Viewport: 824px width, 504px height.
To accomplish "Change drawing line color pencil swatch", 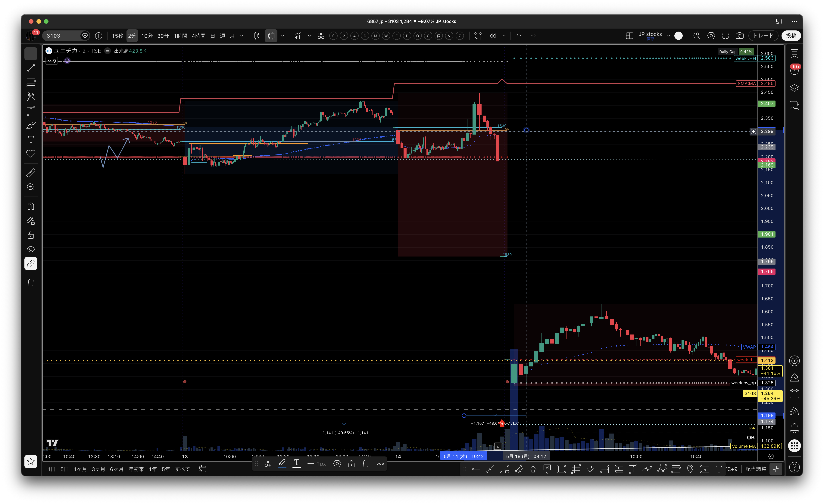I will [282, 464].
